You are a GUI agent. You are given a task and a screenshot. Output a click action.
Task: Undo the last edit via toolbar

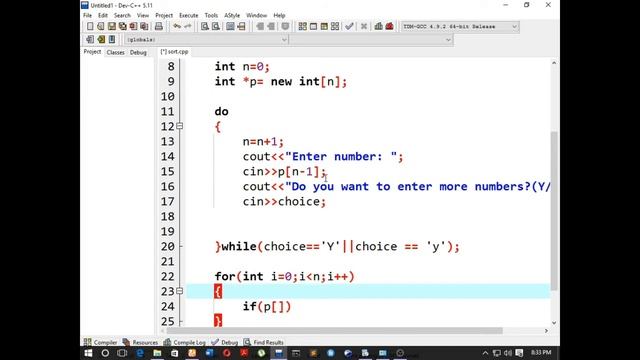[x=177, y=27]
